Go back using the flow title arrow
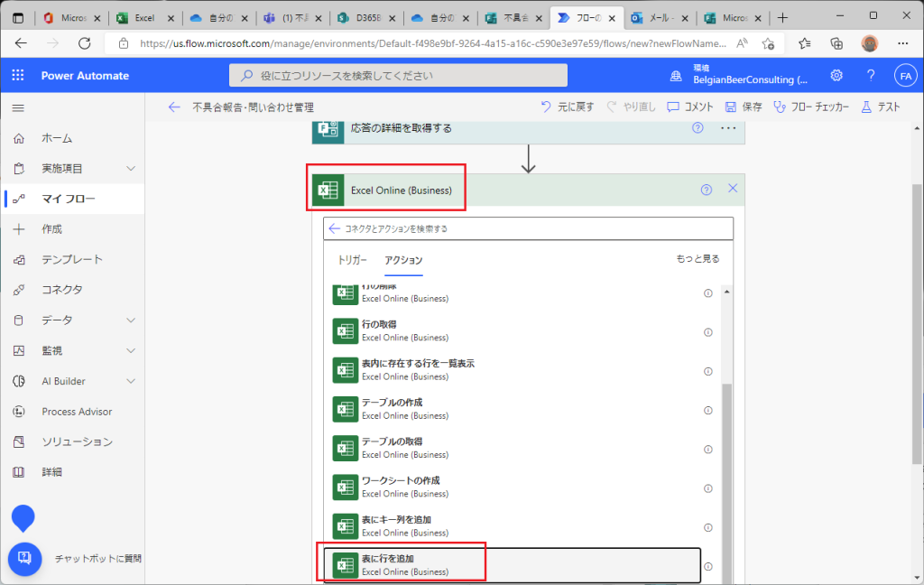Viewport: 924px width, 585px height. pyautogui.click(x=174, y=107)
